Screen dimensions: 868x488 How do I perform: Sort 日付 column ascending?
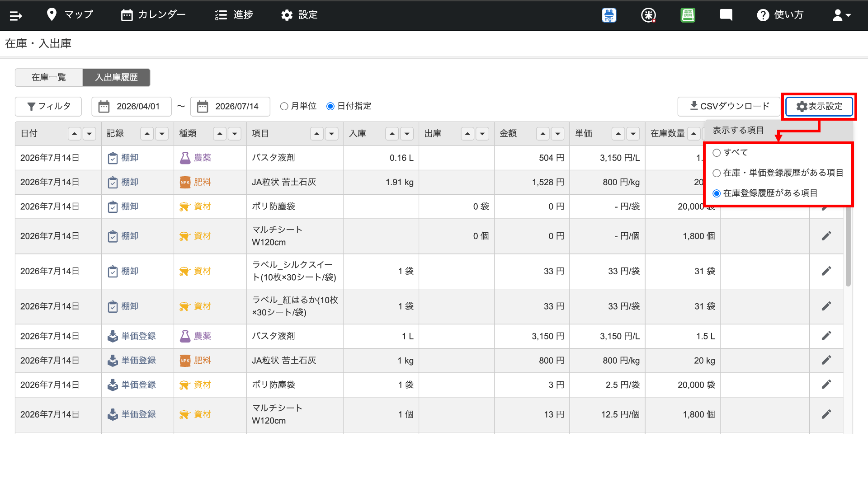coord(75,134)
